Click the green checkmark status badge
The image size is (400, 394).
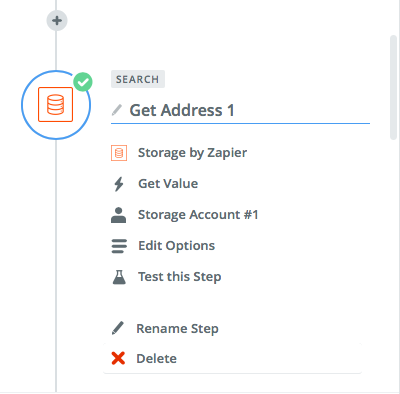[x=83, y=82]
